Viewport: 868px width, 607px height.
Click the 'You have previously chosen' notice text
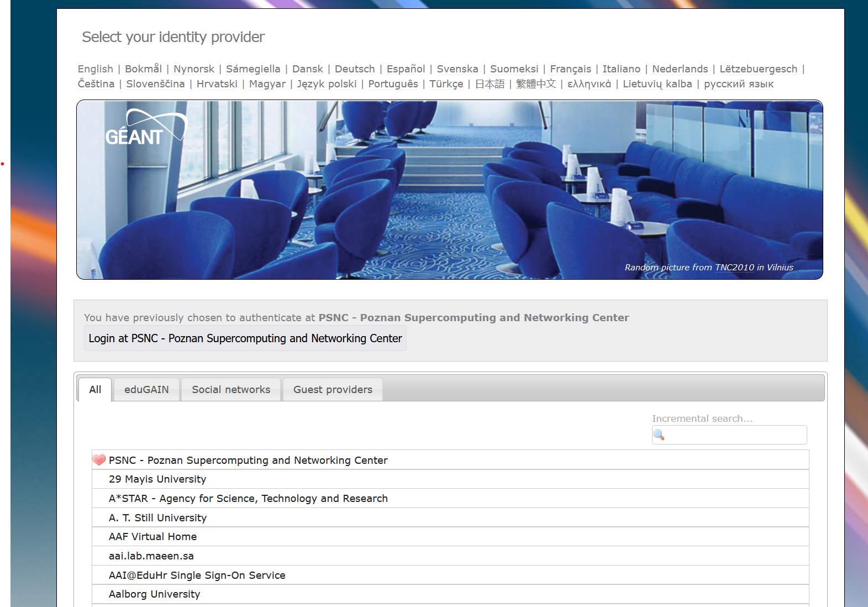pos(356,318)
